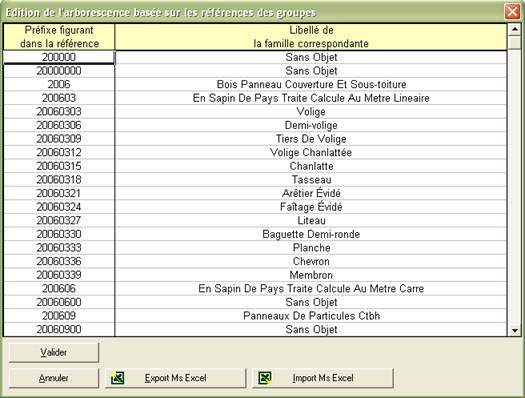This screenshot has height=398, width=525.
Task: Click the 'Planche' label cell
Action: (x=311, y=248)
